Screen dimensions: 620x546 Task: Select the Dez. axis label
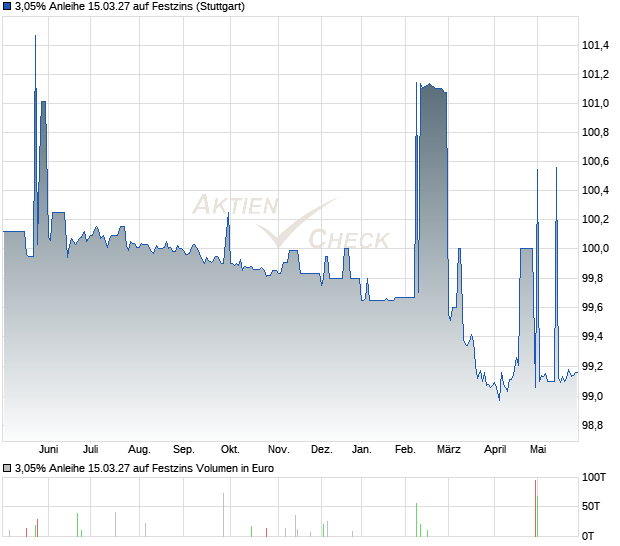pyautogui.click(x=322, y=450)
